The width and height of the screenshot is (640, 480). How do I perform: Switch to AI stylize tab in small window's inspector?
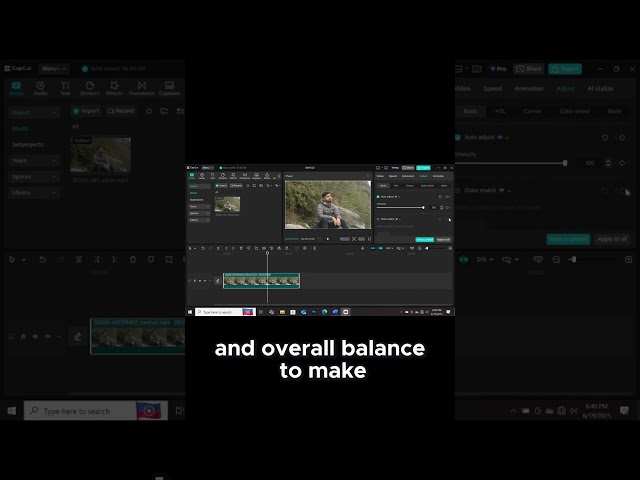point(438,176)
